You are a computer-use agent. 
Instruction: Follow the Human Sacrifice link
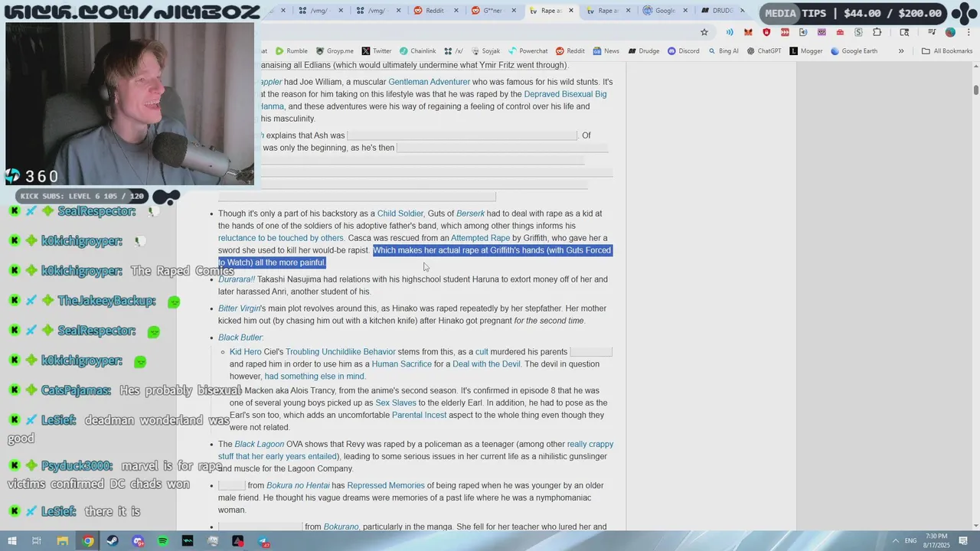coord(401,364)
